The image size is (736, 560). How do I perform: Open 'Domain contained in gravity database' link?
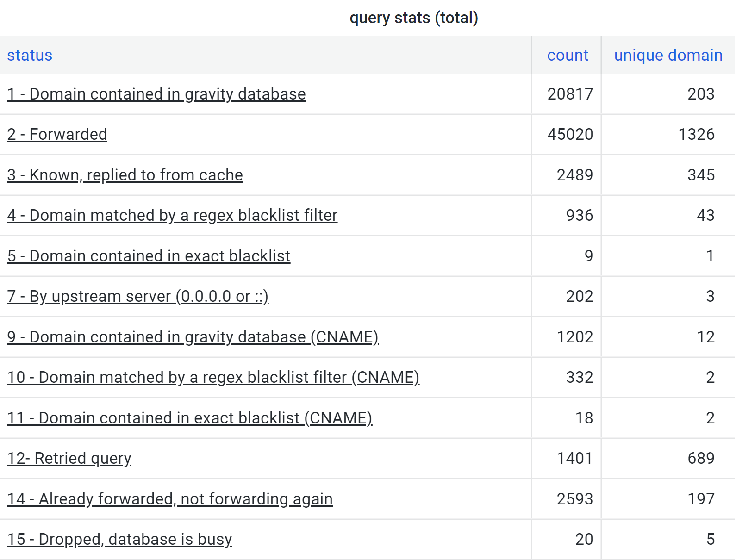(156, 94)
